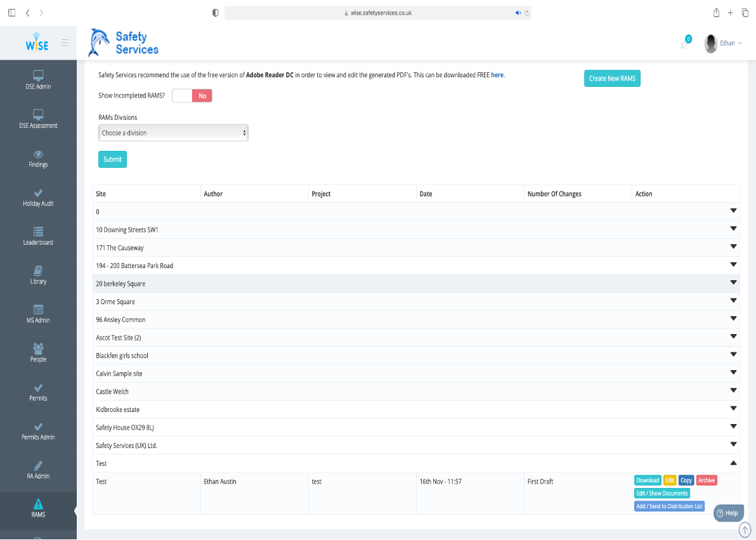The image size is (756, 540).
Task: Click the browser address bar
Action: (x=378, y=13)
